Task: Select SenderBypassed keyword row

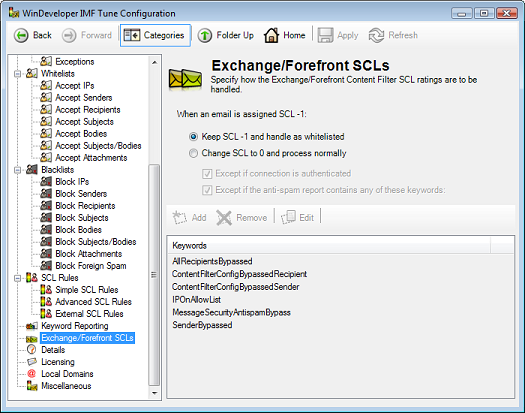Action: (202, 325)
